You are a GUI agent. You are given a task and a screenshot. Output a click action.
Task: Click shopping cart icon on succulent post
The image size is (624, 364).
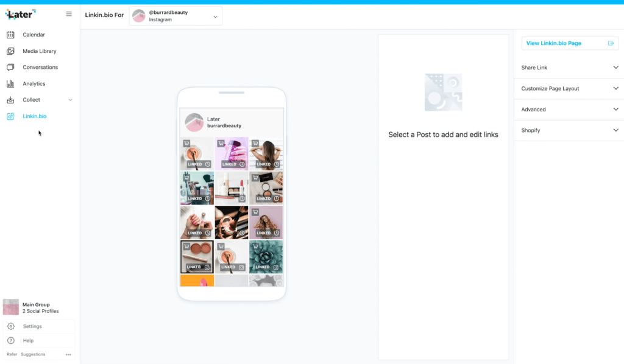255,247
